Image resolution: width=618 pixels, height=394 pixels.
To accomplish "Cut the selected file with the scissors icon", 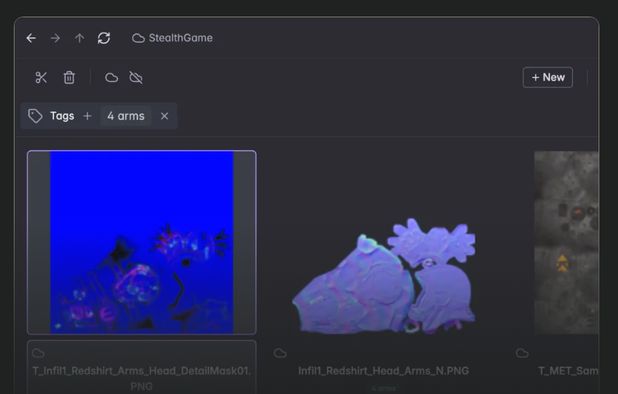I will pos(41,78).
